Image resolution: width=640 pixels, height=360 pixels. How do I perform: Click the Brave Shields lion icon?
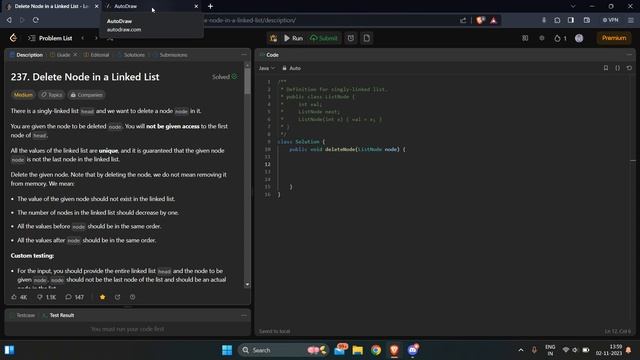coord(480,20)
